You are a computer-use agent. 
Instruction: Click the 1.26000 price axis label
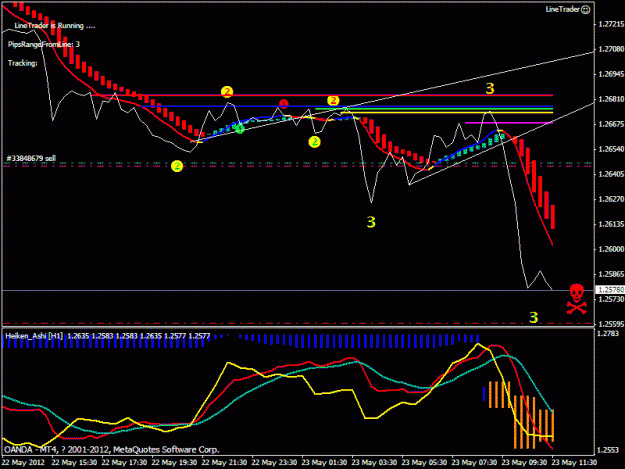(x=611, y=249)
